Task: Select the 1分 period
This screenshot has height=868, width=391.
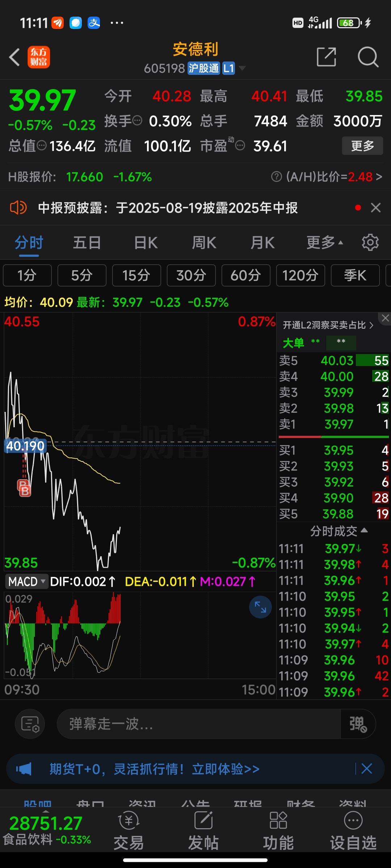Action: [x=27, y=276]
